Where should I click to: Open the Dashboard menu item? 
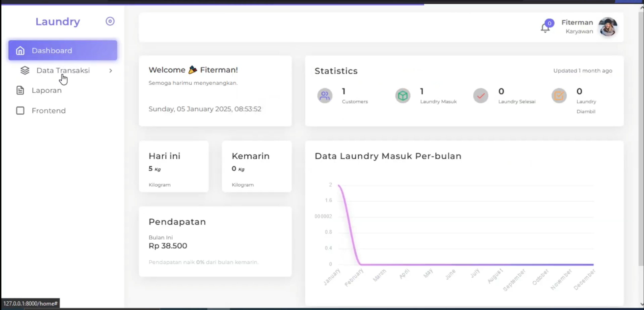[x=63, y=50]
